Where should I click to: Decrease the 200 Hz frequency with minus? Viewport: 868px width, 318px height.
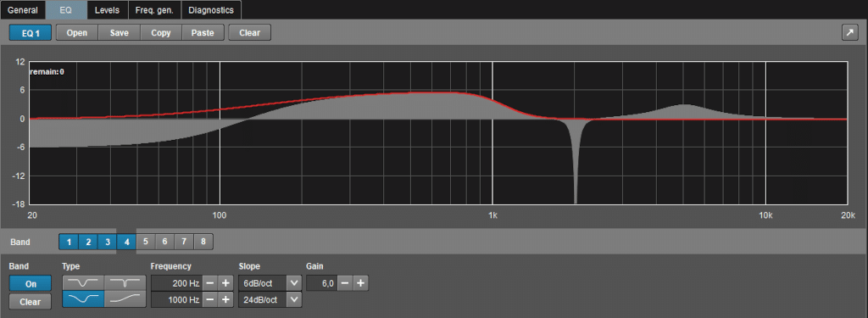(x=210, y=283)
